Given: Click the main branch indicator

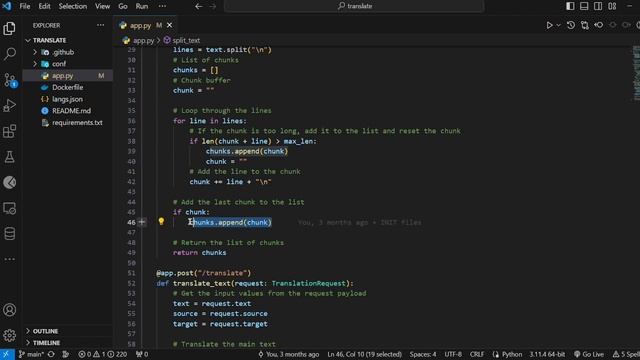Looking at the screenshot, I should (31, 354).
